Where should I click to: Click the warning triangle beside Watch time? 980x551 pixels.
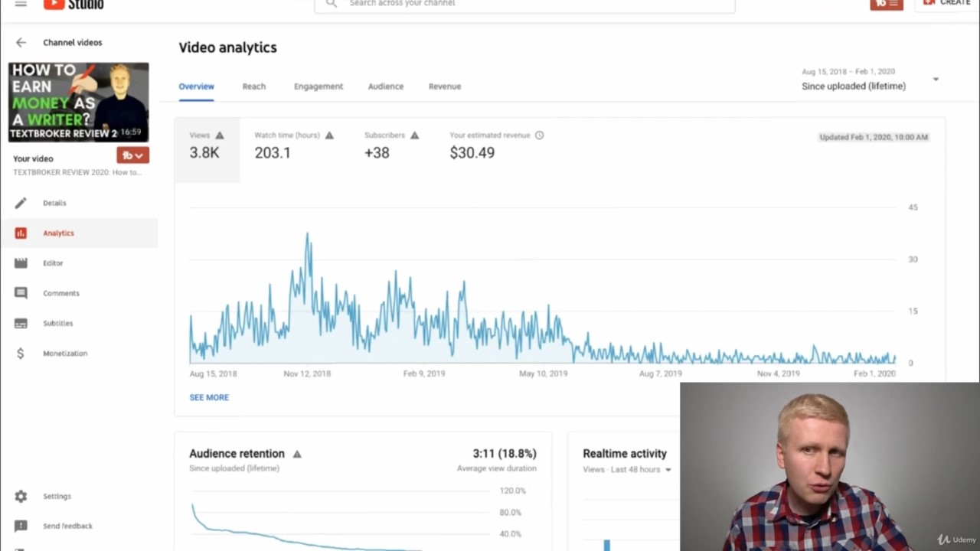point(329,135)
